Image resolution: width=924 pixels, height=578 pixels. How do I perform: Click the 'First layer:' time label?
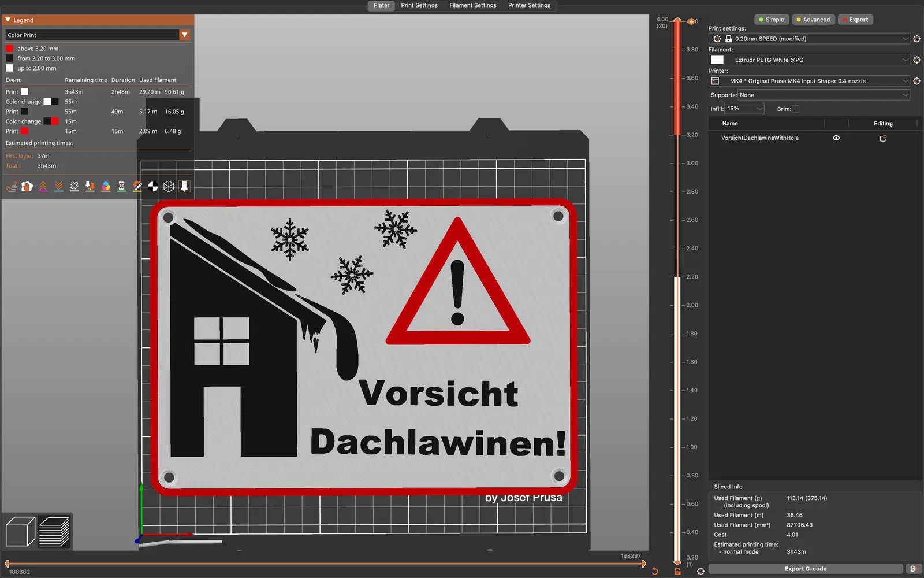[x=20, y=156]
